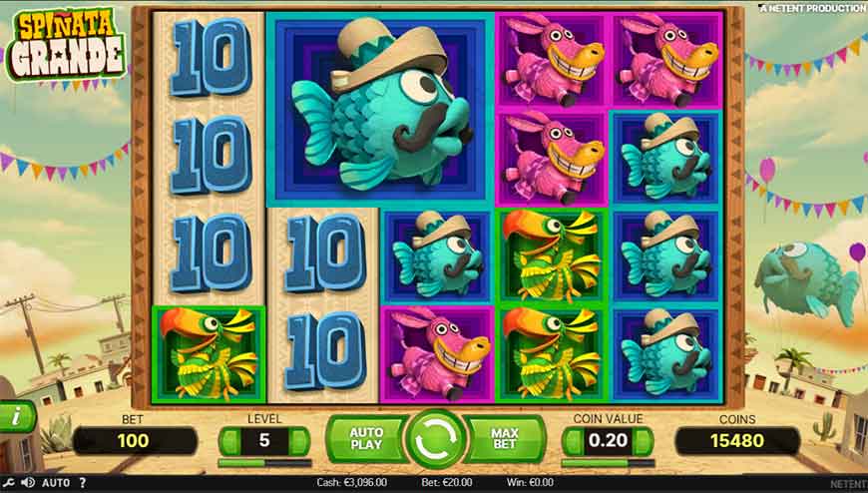
Task: Increase the bet level with the right arrow
Action: coord(299,441)
